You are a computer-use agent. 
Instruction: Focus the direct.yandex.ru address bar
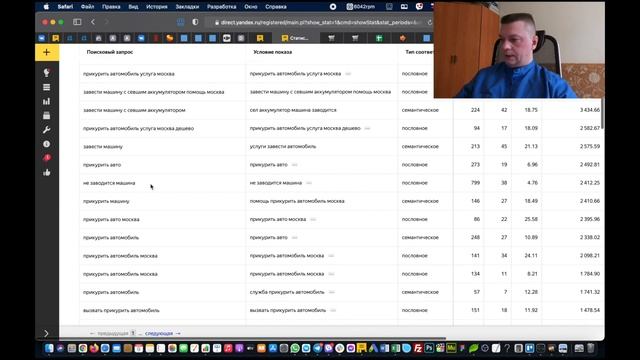(x=319, y=22)
